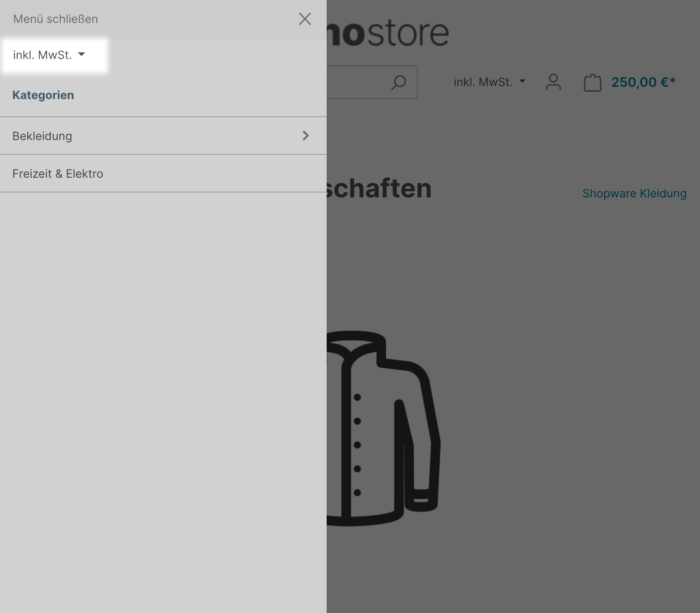Open the Shopware Kleidung link
Image resolution: width=700 pixels, height=613 pixels.
coord(635,193)
